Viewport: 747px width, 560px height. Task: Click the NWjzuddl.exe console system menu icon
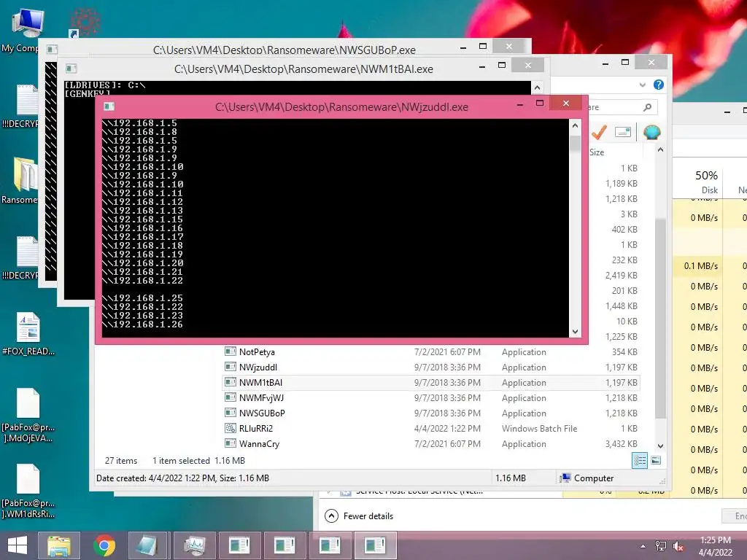[109, 106]
